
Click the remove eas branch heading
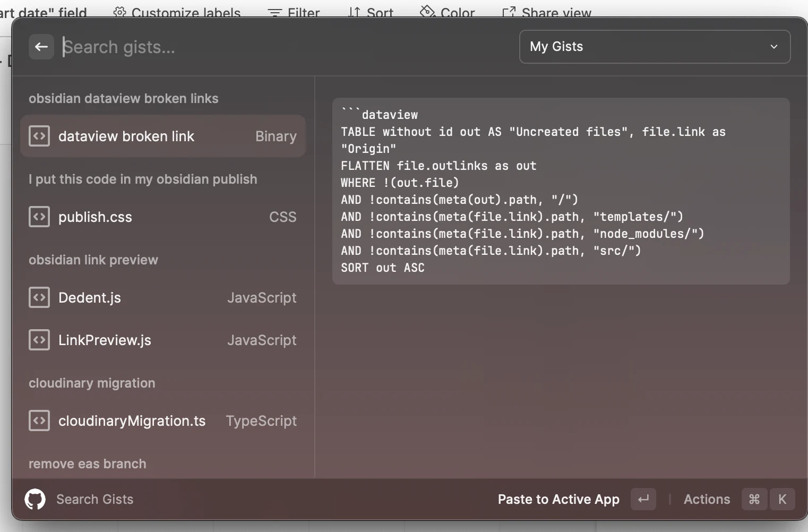coord(88,464)
